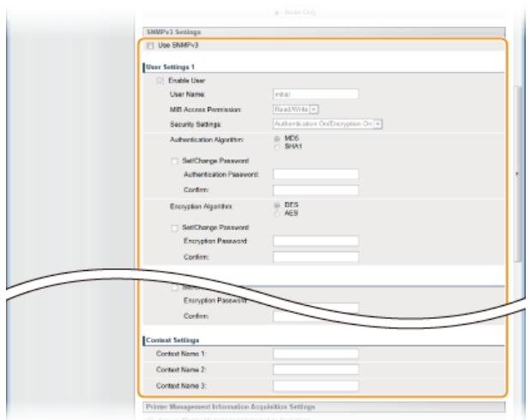Enable the Use SNMPv3 checkbox

[150, 45]
